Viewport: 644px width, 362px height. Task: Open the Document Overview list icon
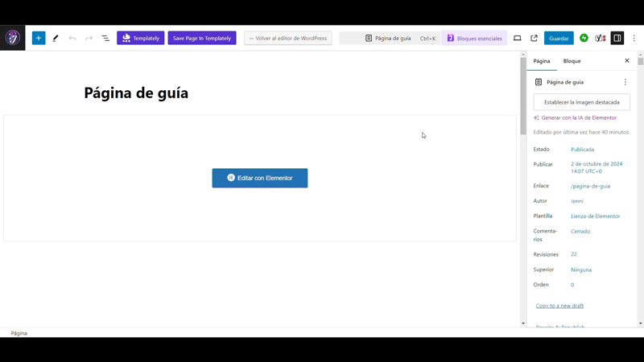(x=105, y=38)
